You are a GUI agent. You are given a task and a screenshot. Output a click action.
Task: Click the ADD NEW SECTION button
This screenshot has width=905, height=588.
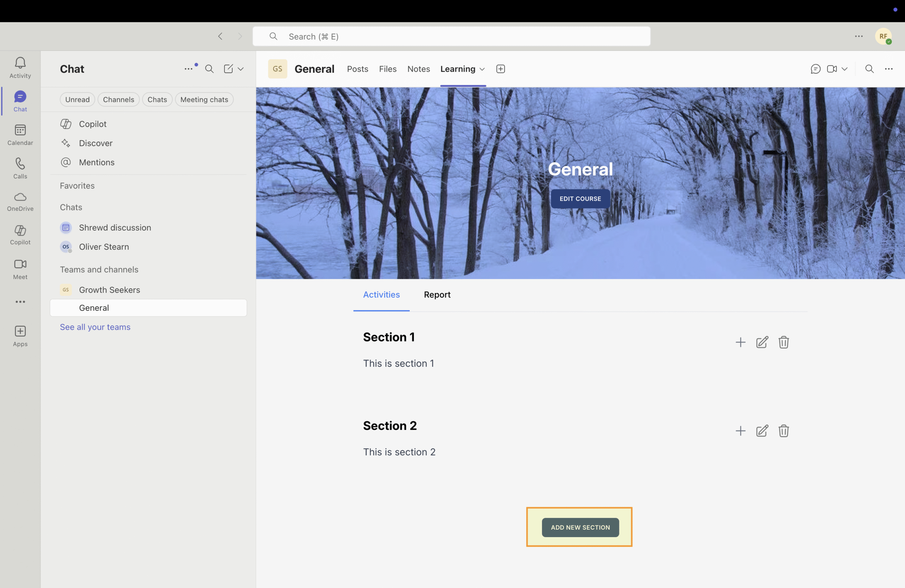[580, 528]
